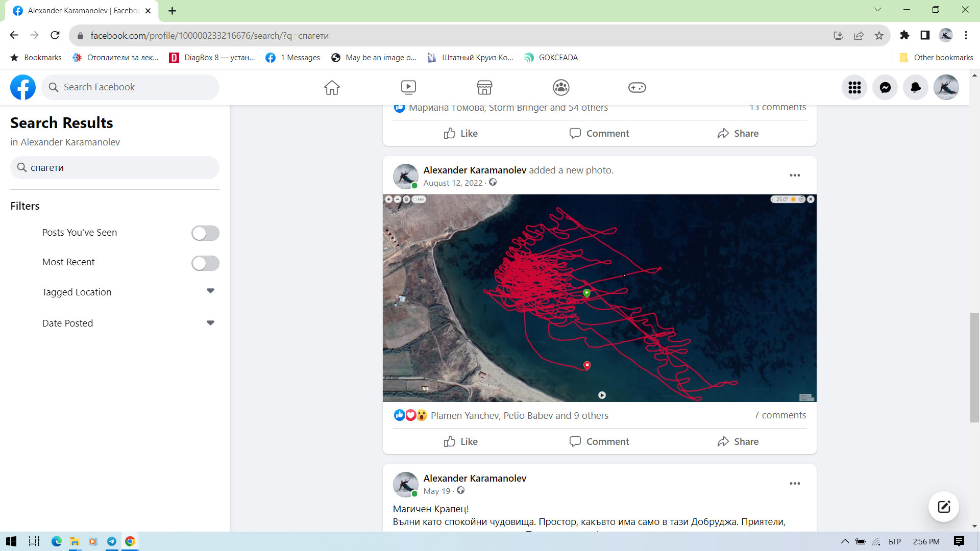
Task: Click the спагети profile search field
Action: [115, 168]
